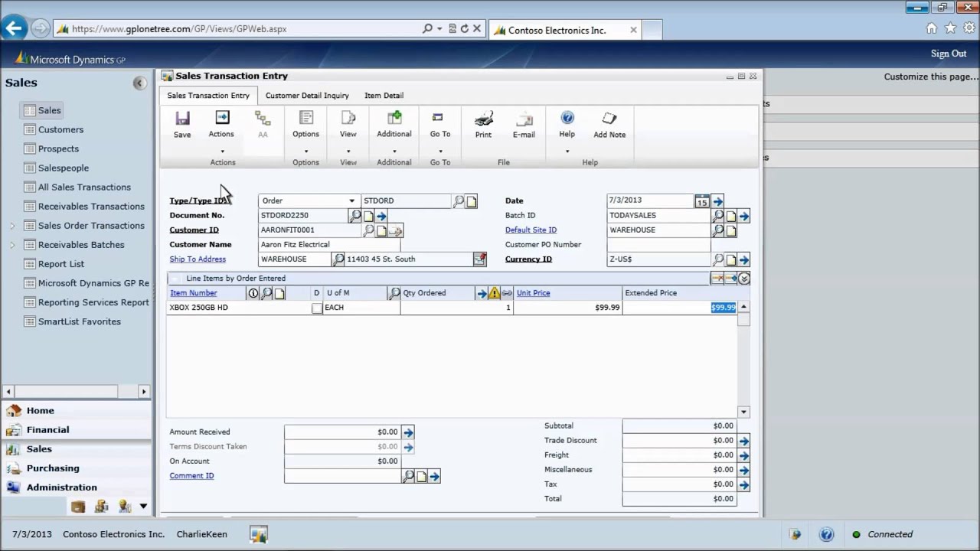Viewport: 980px width, 551px height.
Task: Click the Amount Received expansion arrow
Action: pos(408,432)
